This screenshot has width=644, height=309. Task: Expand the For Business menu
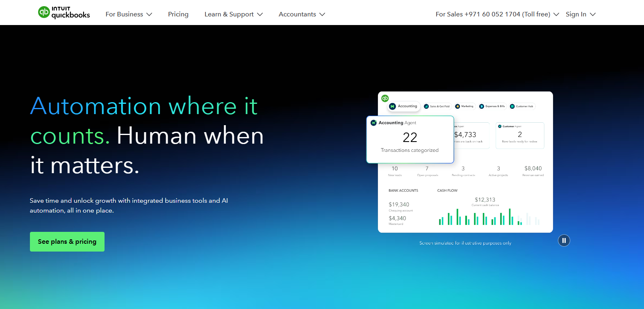coord(129,14)
